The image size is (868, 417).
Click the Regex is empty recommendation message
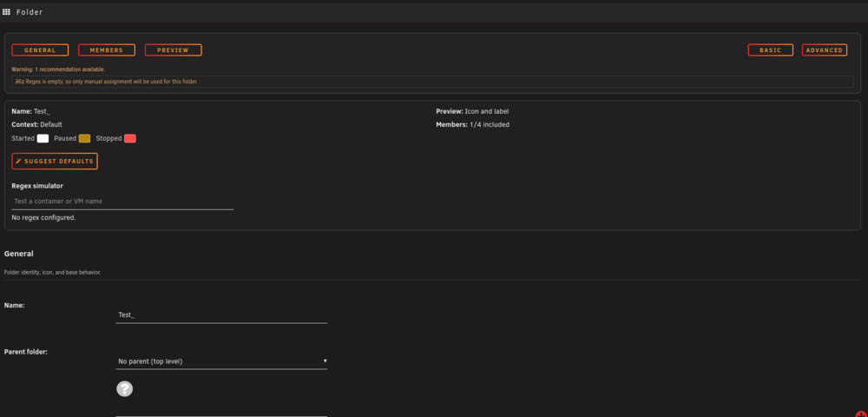click(x=432, y=82)
